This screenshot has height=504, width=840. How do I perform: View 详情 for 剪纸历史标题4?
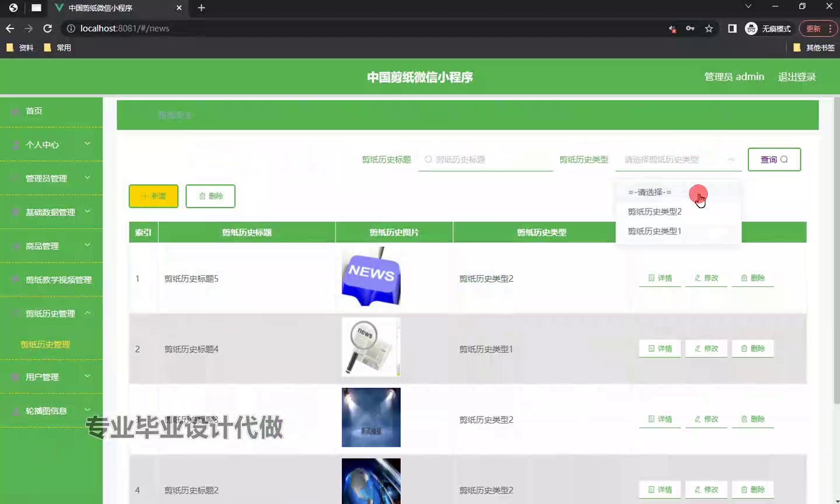click(660, 348)
